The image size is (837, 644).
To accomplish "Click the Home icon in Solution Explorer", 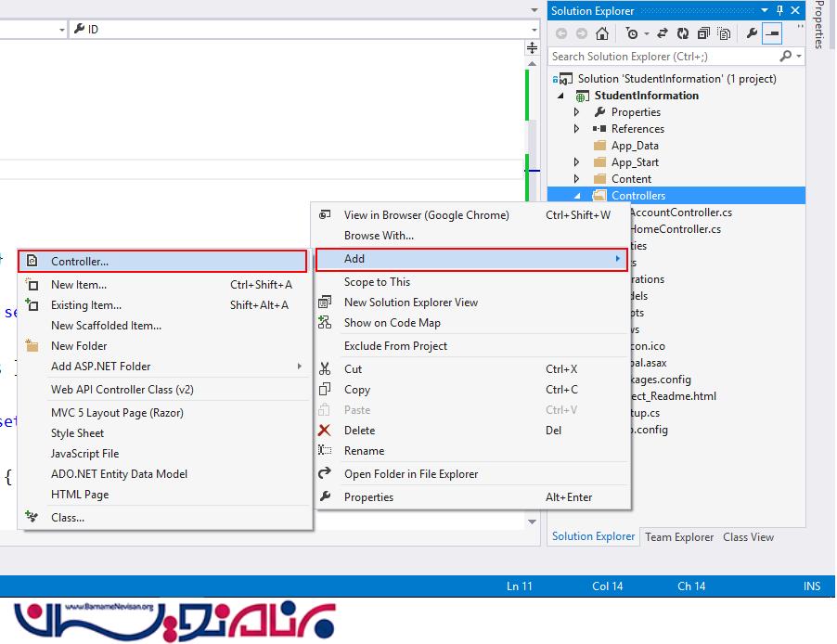I will pyautogui.click(x=602, y=33).
